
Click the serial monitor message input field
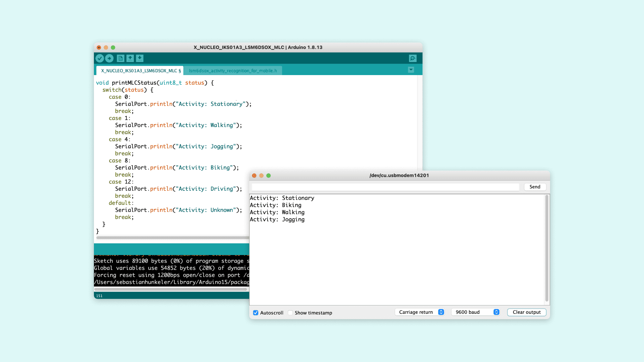385,187
